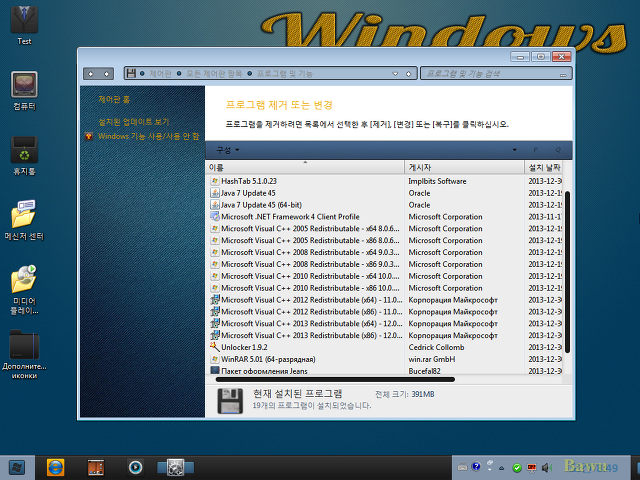Select HashTab 5.1.0.23 in program list
This screenshot has width=640, height=480.
click(385, 181)
